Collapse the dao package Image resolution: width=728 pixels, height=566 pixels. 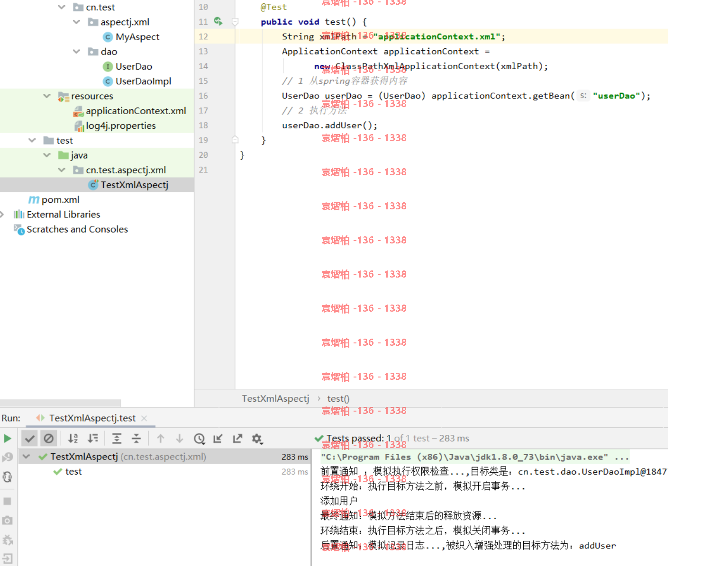[x=76, y=52]
